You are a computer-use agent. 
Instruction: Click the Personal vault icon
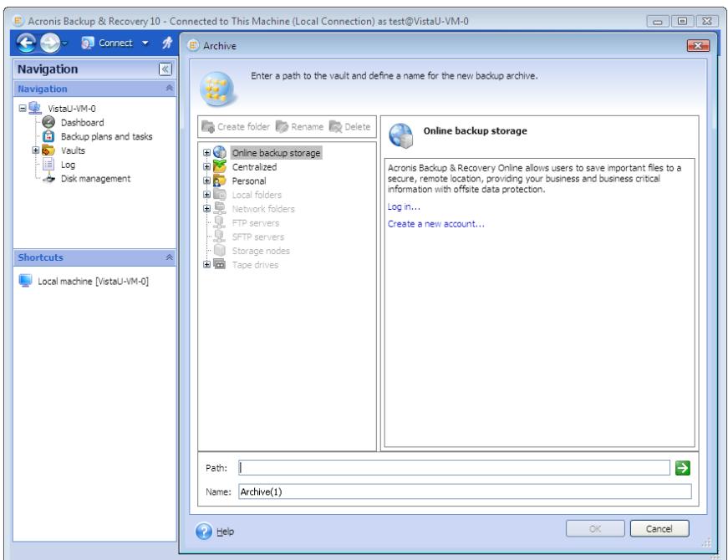(220, 181)
